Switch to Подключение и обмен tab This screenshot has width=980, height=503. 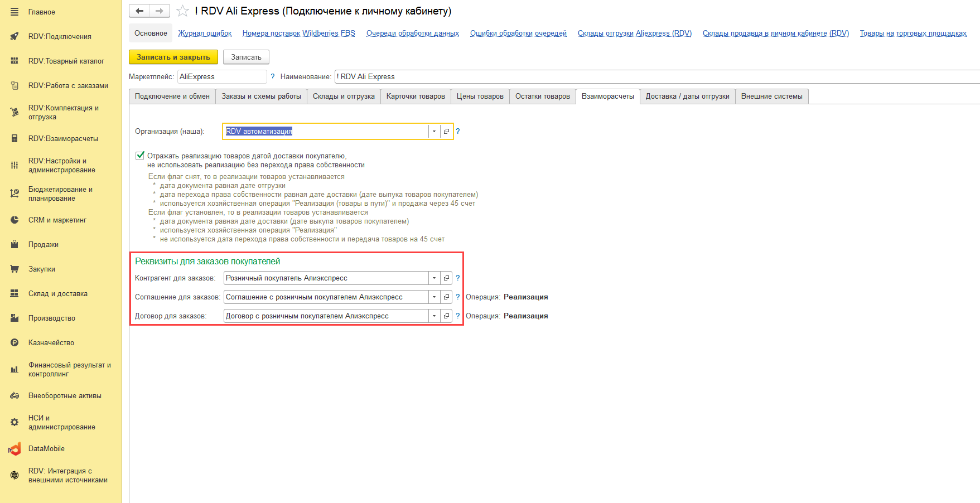click(x=172, y=96)
